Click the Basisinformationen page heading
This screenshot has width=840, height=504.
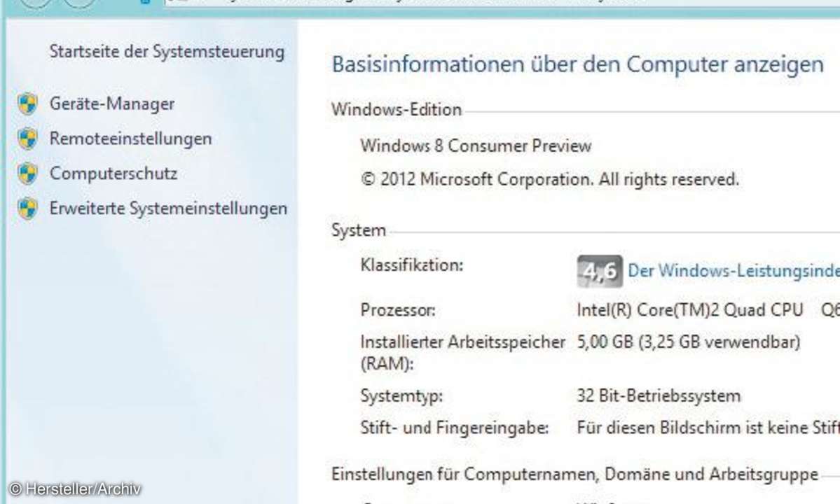(577, 64)
